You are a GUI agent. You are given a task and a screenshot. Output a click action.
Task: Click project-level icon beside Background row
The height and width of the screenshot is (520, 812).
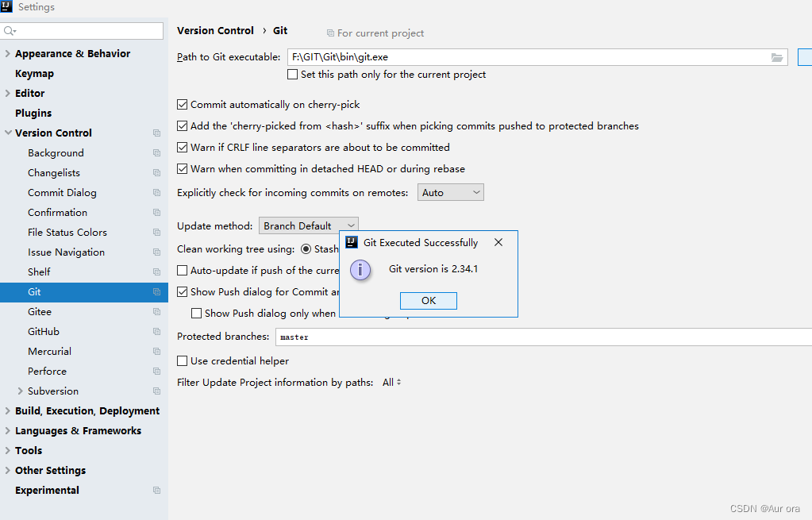point(156,152)
